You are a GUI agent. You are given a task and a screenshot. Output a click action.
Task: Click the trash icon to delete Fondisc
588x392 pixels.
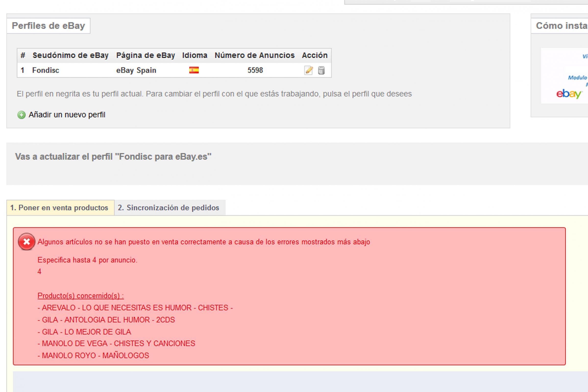tap(321, 70)
